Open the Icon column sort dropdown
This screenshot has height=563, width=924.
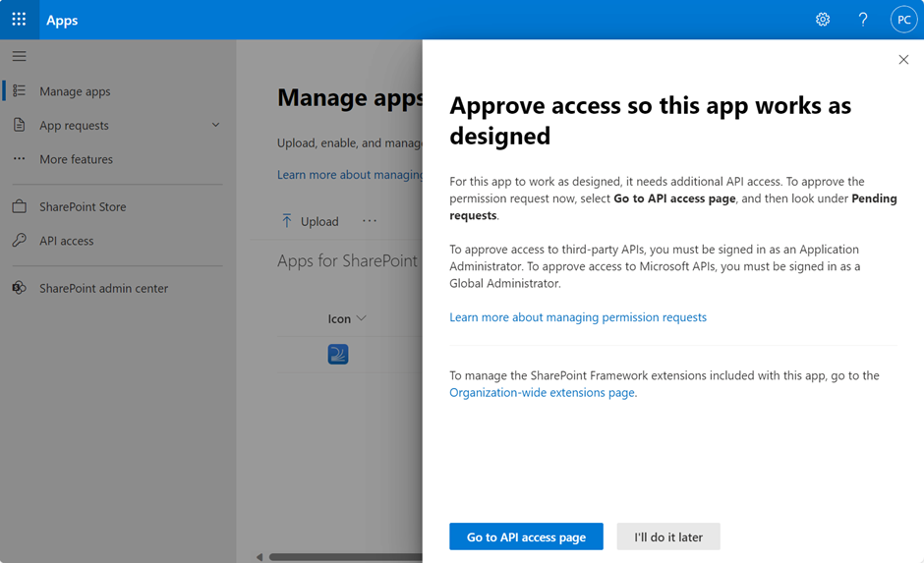(x=362, y=318)
